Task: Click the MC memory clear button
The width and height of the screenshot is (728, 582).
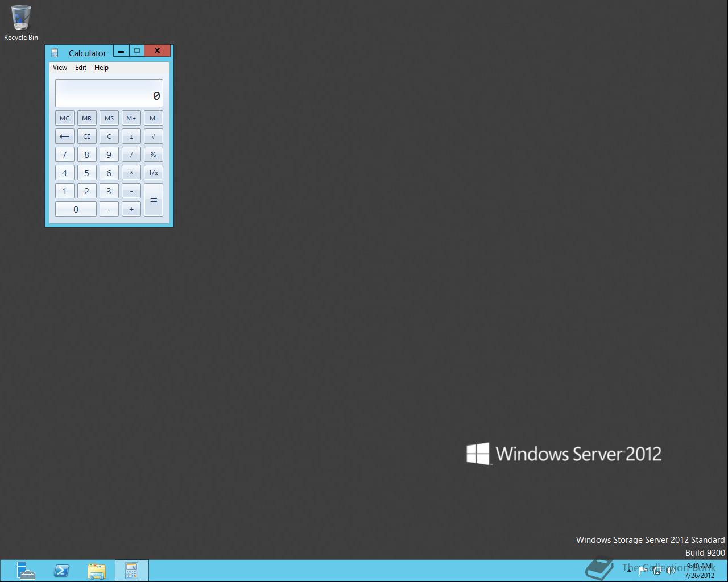Action: coord(65,118)
